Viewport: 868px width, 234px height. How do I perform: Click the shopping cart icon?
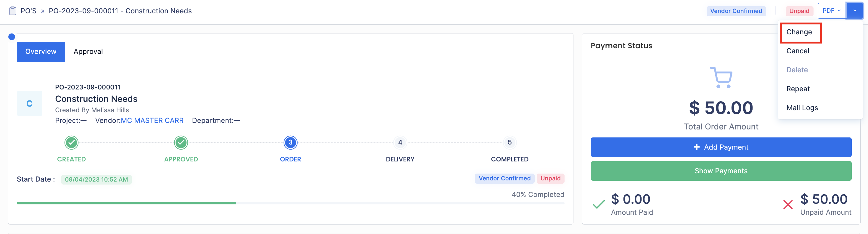(x=721, y=78)
